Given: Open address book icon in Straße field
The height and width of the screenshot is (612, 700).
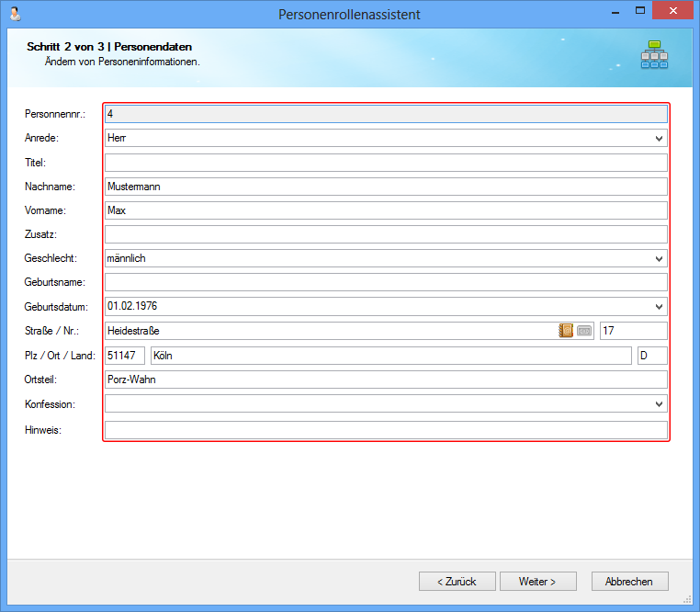Looking at the screenshot, I should (x=566, y=331).
